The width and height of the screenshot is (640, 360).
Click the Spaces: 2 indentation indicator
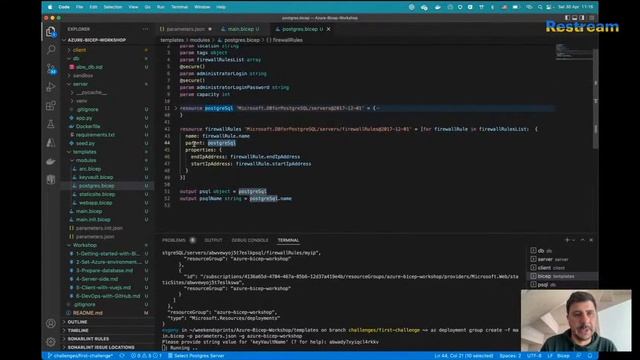(510, 356)
